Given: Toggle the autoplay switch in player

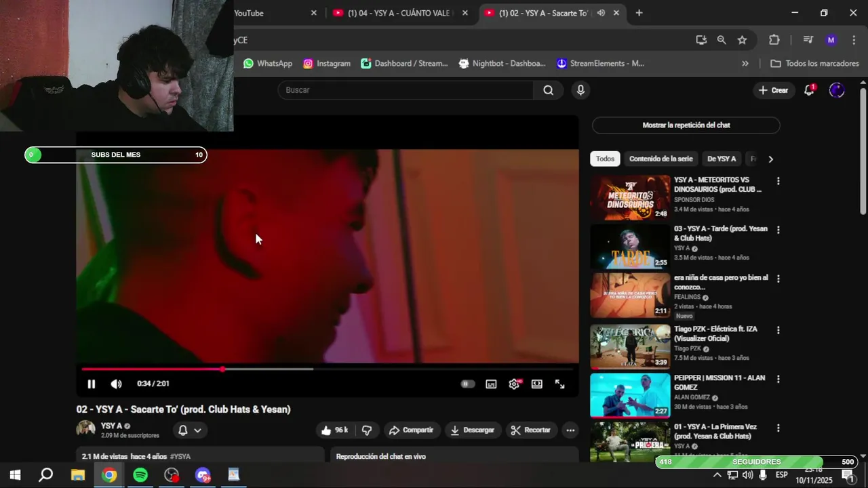Looking at the screenshot, I should pos(468,384).
